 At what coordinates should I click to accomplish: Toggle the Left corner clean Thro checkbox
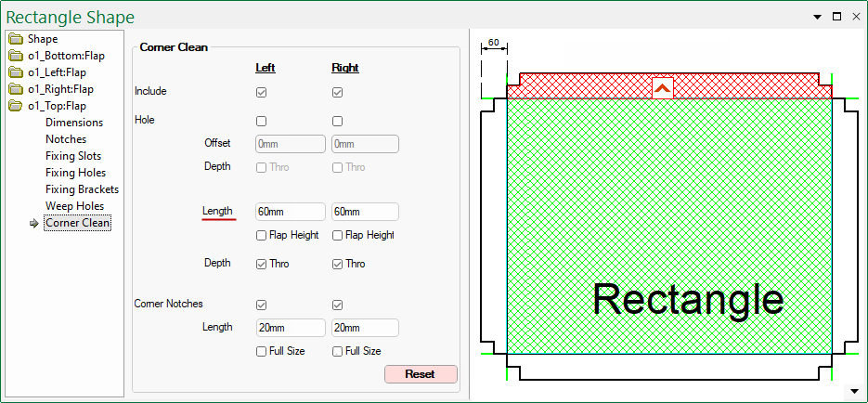click(261, 265)
